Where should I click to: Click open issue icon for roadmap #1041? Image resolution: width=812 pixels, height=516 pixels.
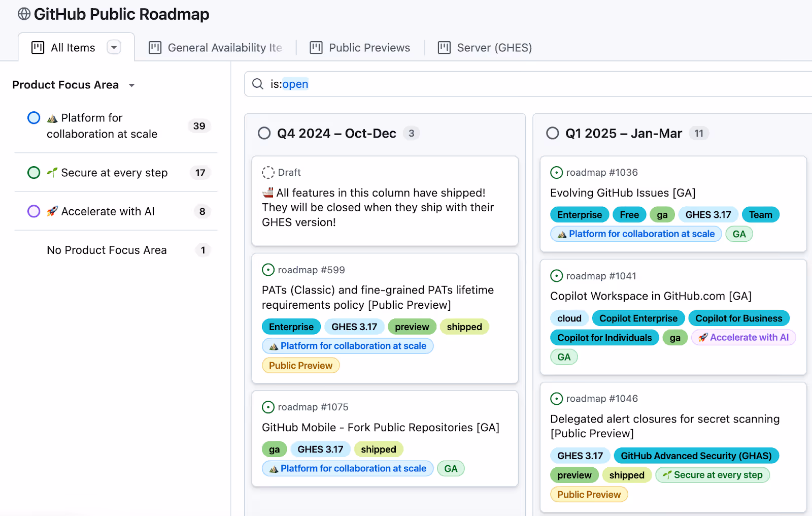pos(556,276)
